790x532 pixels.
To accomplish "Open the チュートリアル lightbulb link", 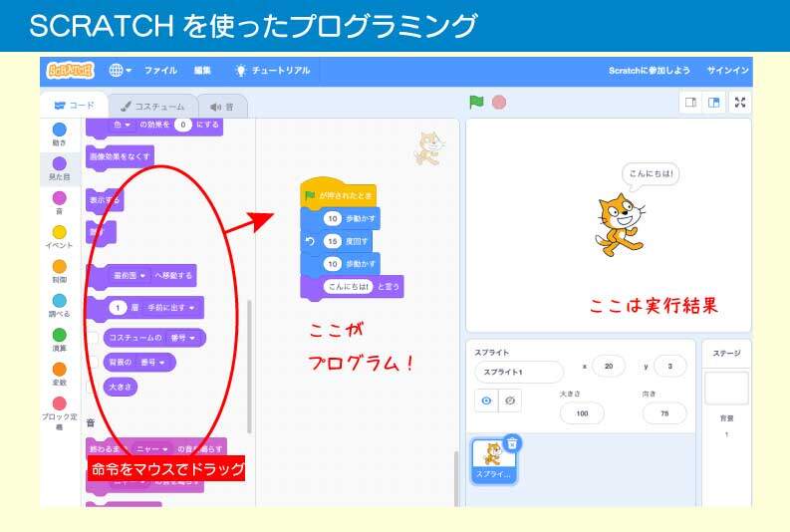I will coord(272,71).
